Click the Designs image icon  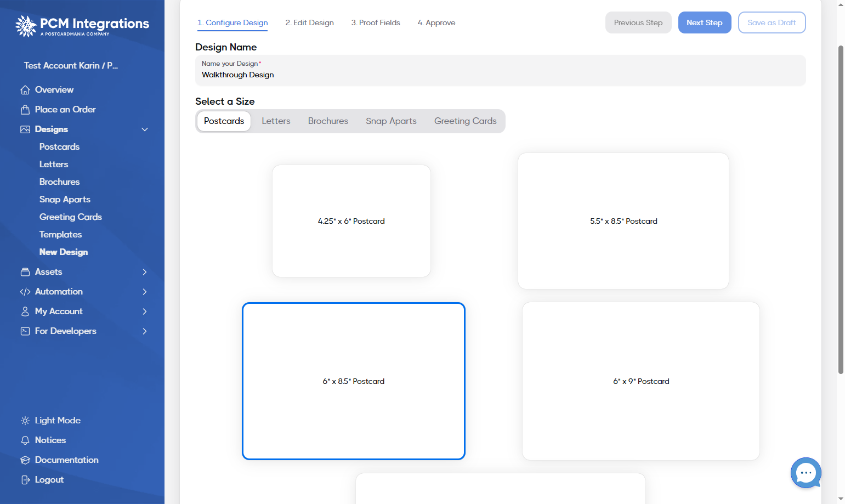(25, 129)
